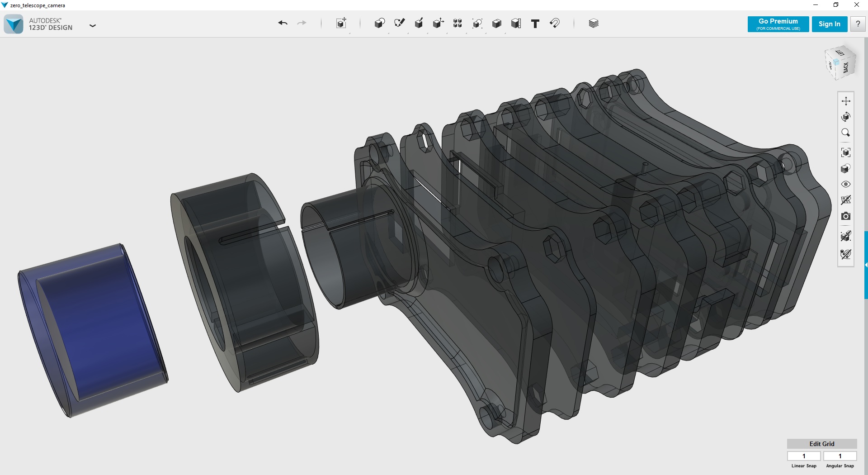Expand the 123D Design application menu
This screenshot has width=868, height=475.
tap(93, 26)
